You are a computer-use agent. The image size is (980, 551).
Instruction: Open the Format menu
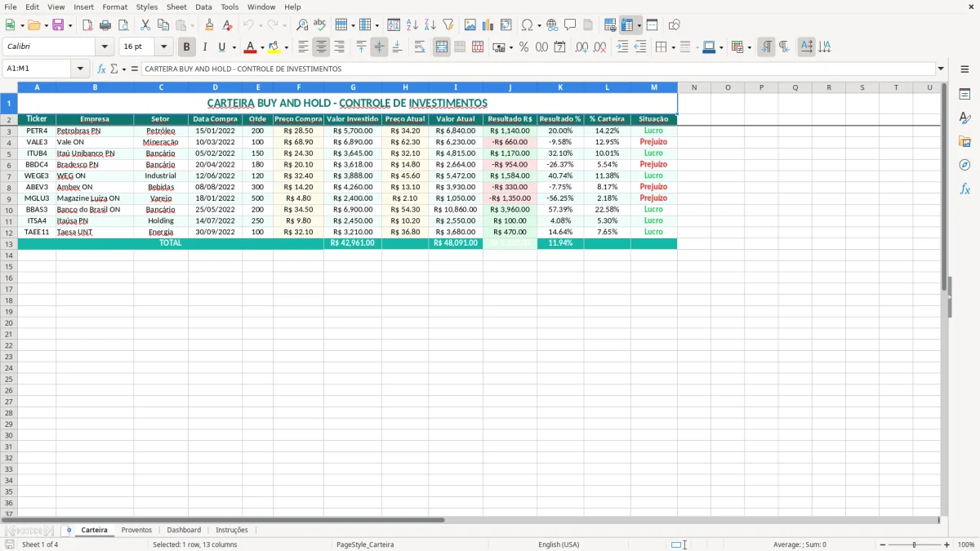coord(115,7)
